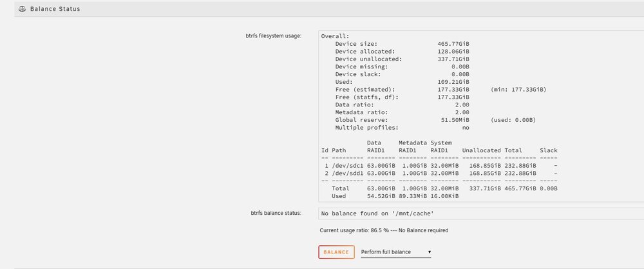Click the Slack column header

pyautogui.click(x=548, y=150)
